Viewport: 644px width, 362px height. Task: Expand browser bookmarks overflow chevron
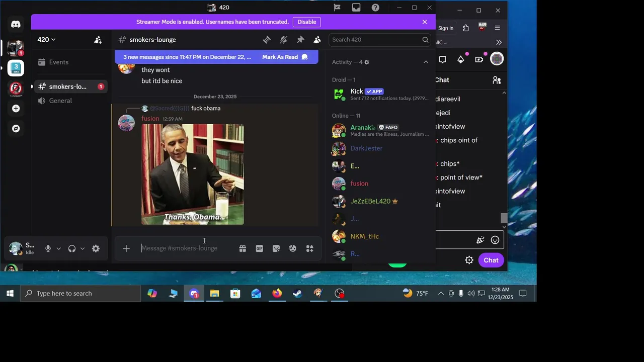coord(499,42)
